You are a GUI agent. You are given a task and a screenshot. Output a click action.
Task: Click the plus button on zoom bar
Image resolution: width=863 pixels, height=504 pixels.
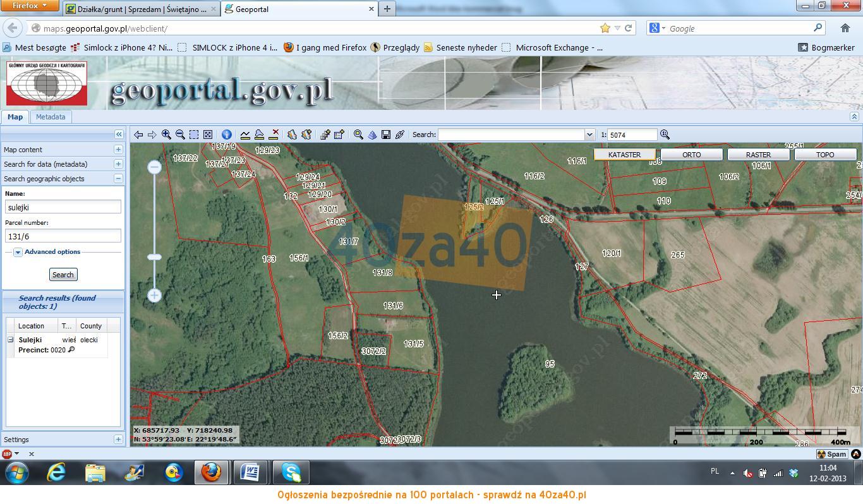[x=154, y=295]
